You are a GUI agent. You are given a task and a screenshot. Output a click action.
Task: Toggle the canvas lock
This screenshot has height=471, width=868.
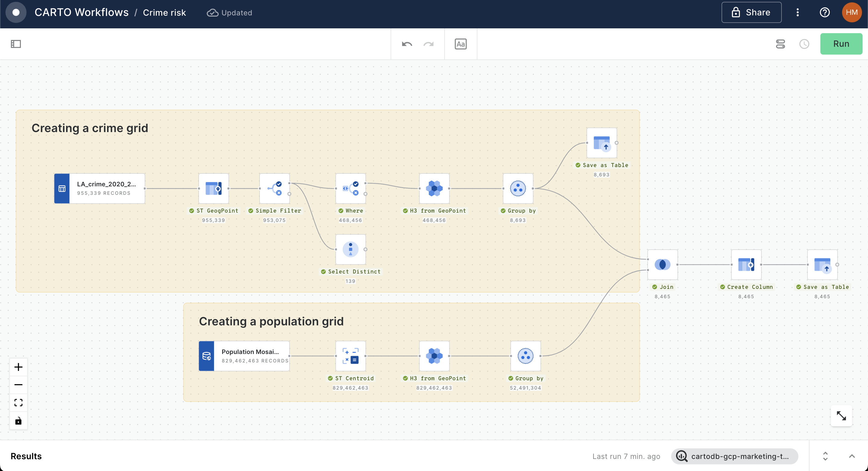pos(18,421)
